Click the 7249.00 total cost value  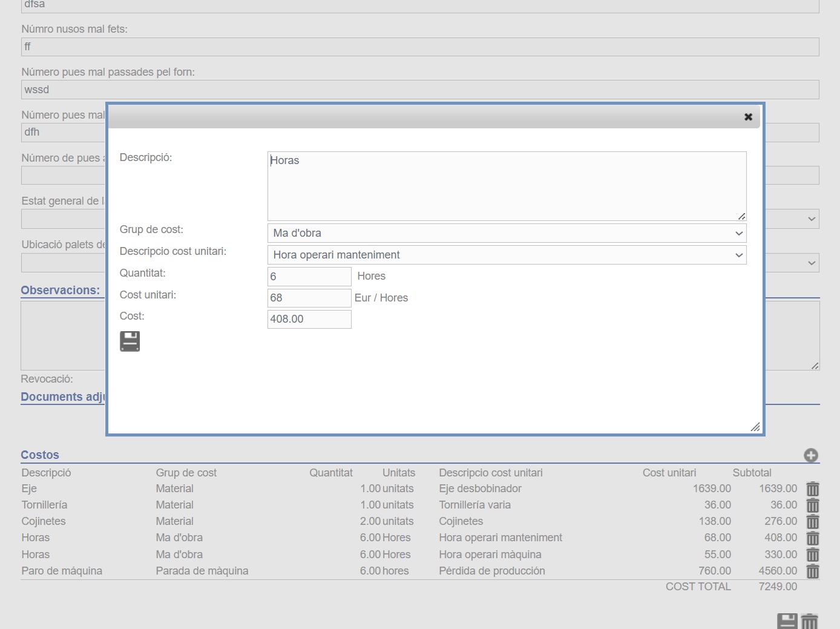pyautogui.click(x=778, y=587)
